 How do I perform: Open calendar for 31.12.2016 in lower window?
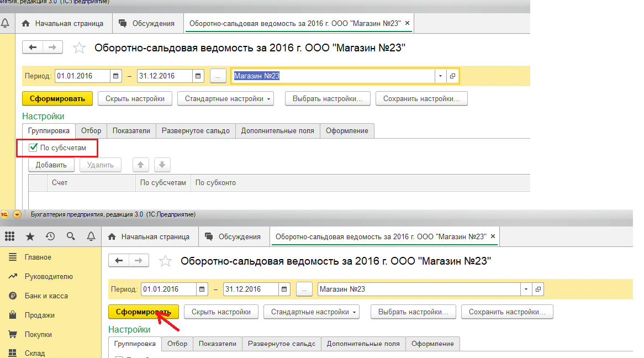[285, 289]
